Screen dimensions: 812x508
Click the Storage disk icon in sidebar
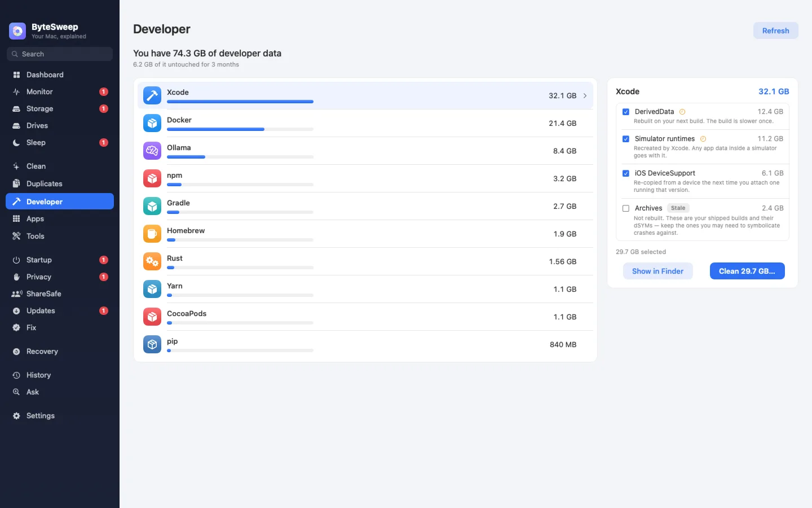(x=16, y=108)
